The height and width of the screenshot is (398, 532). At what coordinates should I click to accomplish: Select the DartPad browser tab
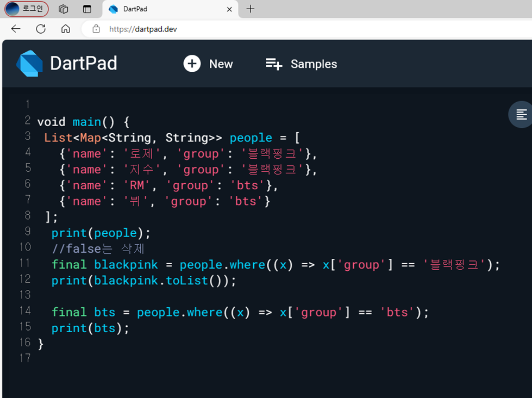(170, 9)
